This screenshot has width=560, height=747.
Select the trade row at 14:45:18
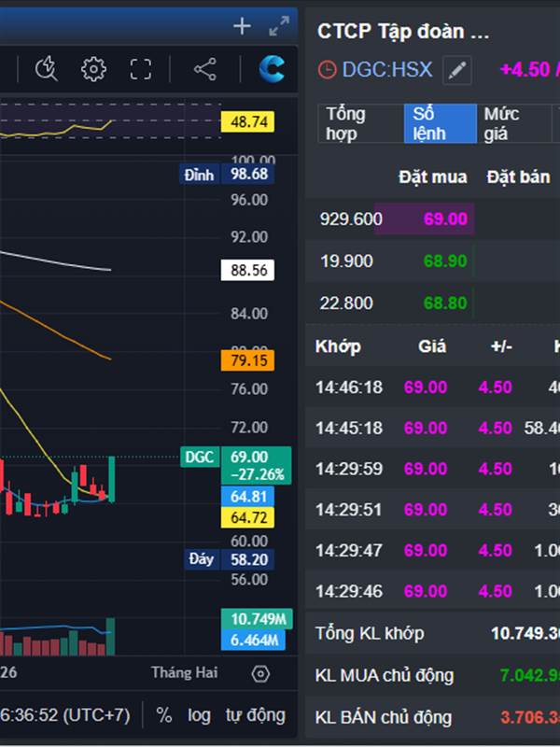432,428
